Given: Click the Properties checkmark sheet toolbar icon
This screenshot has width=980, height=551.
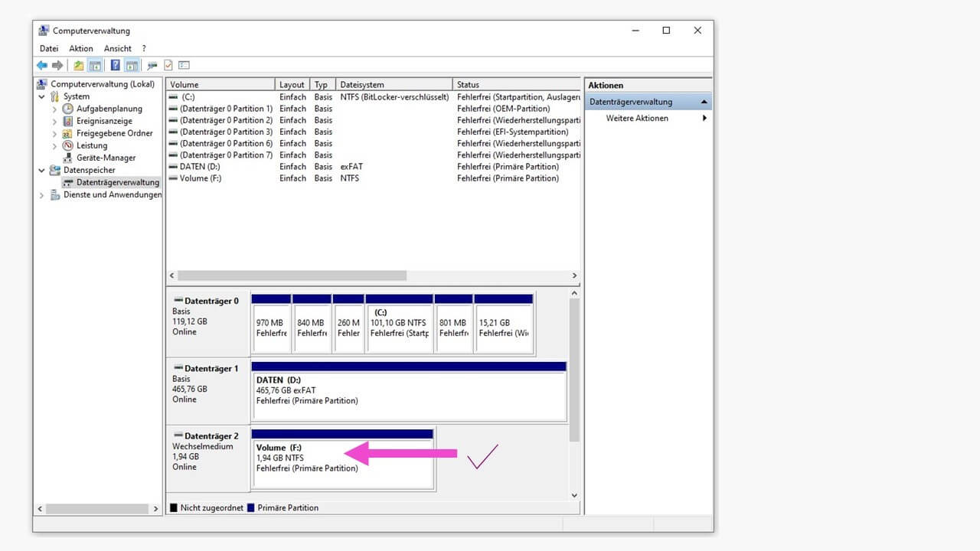Looking at the screenshot, I should click(x=168, y=66).
